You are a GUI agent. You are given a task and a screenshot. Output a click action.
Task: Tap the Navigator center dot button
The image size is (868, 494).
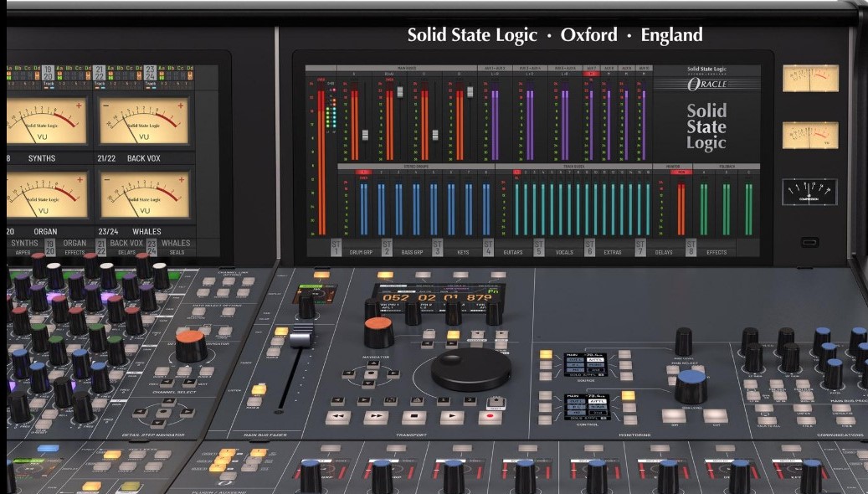[x=372, y=373]
